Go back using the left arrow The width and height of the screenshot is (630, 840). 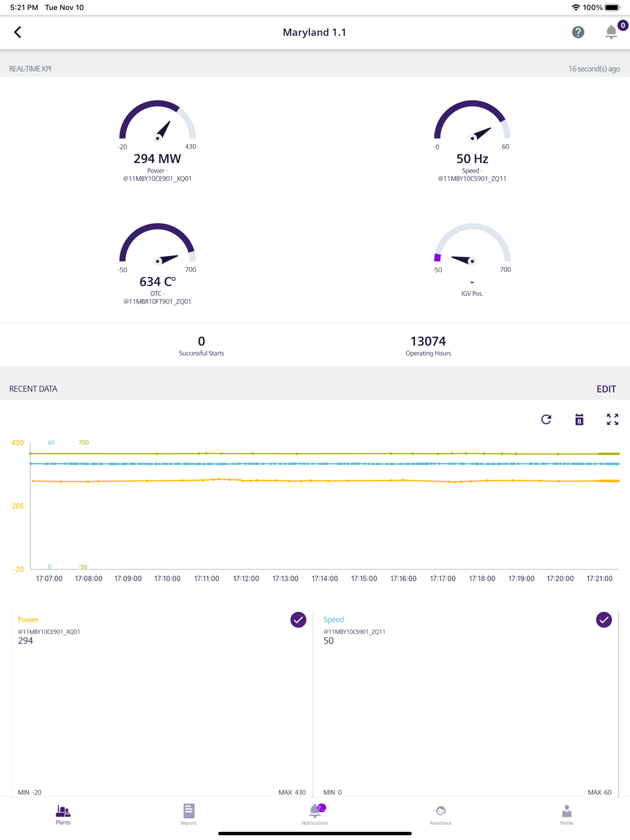(18, 32)
